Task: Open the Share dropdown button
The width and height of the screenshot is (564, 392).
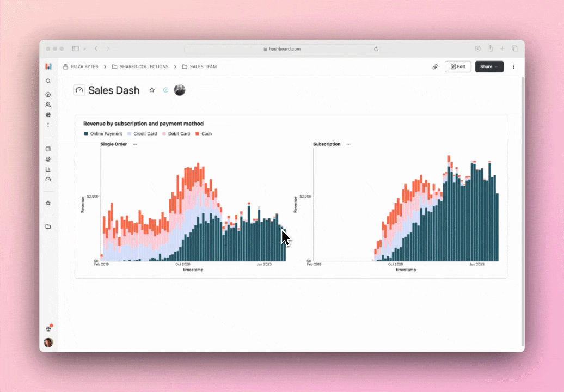Action: point(489,66)
